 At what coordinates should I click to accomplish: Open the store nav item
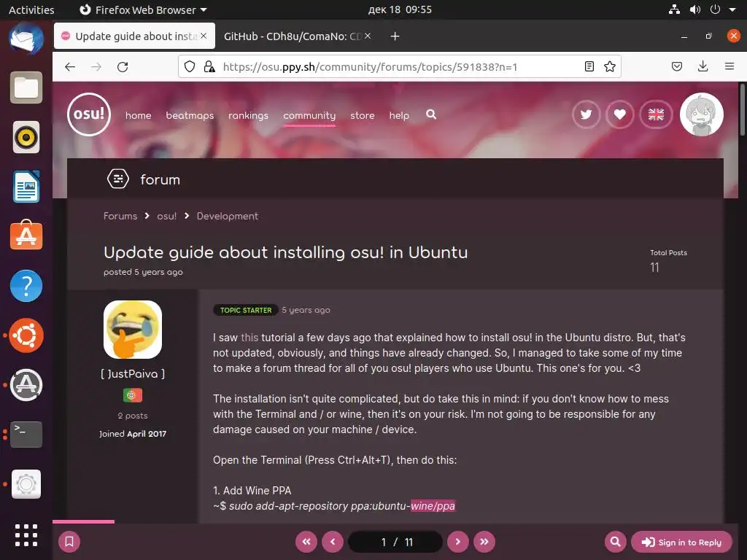coord(362,115)
